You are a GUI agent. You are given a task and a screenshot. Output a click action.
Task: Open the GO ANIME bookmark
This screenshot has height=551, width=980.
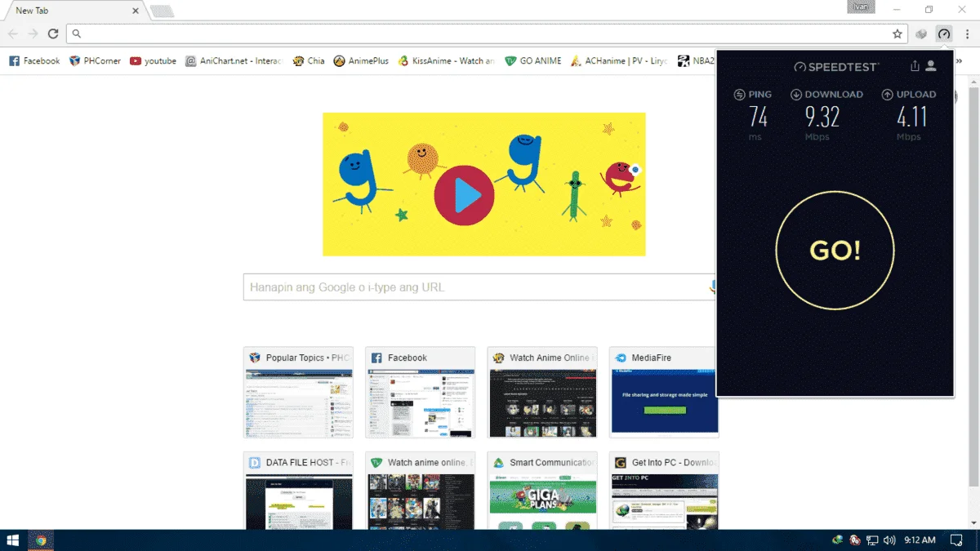pyautogui.click(x=533, y=60)
